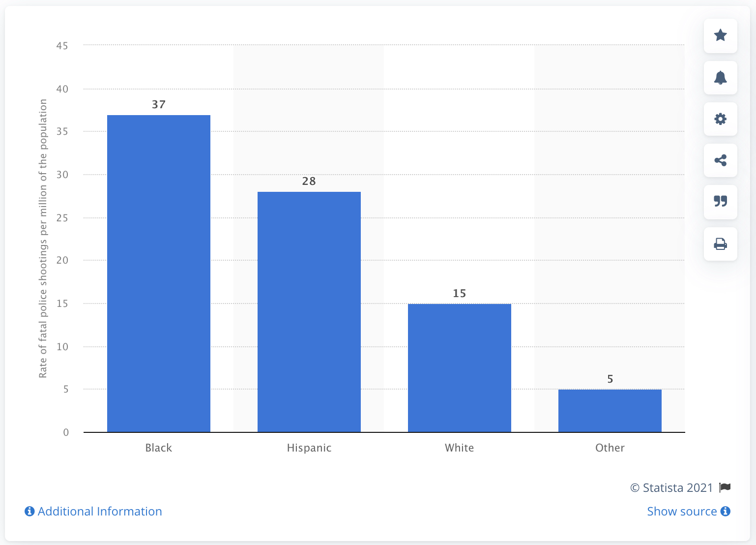This screenshot has width=756, height=545.
Task: Click the info icon beside Show source
Action: click(726, 512)
